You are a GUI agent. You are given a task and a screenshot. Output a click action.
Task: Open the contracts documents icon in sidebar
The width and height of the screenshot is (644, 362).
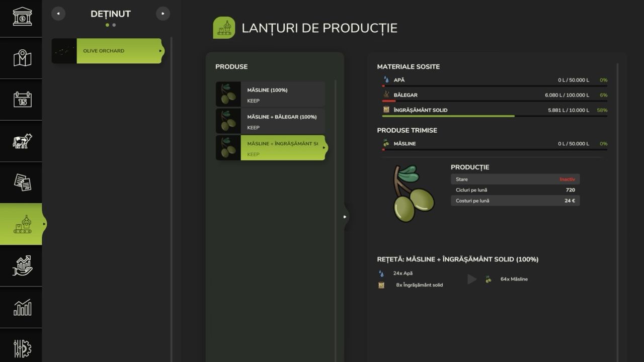(22, 182)
